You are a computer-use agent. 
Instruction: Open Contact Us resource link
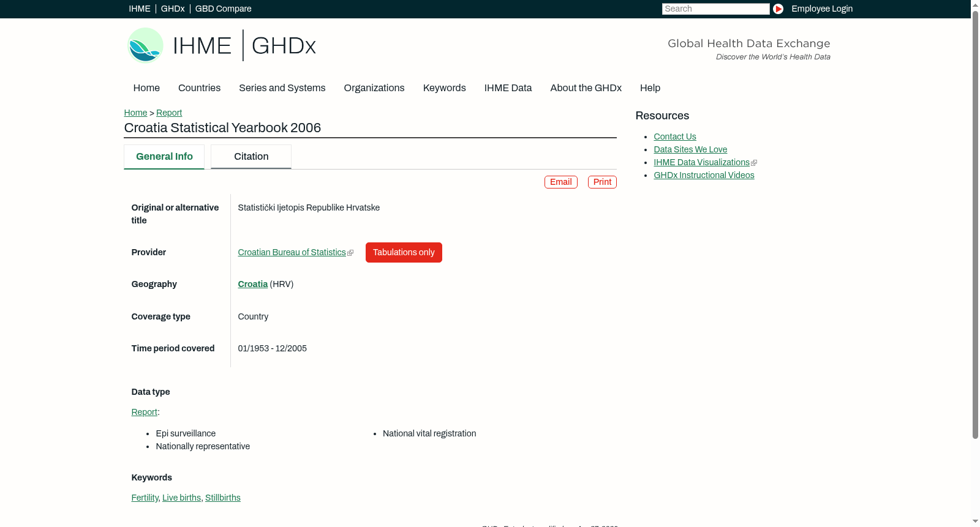pyautogui.click(x=674, y=136)
